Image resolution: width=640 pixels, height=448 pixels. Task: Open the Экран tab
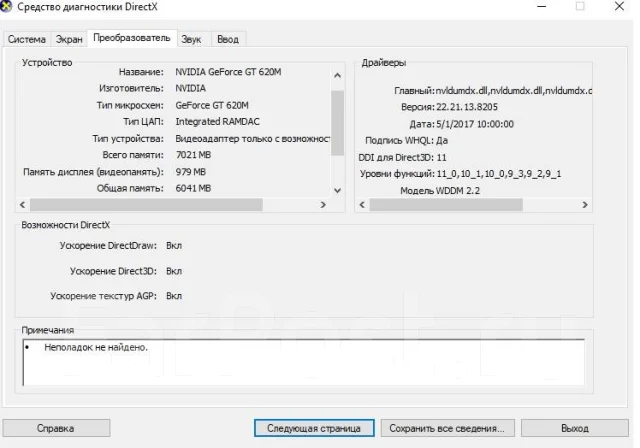point(69,39)
